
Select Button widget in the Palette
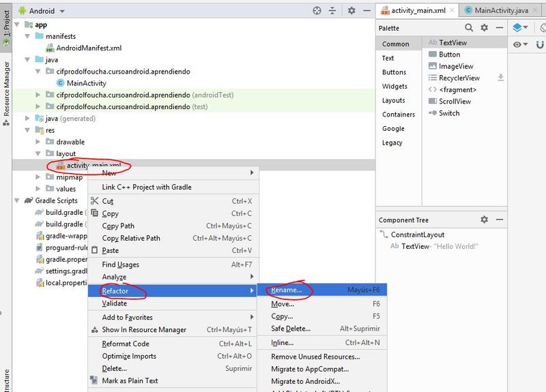(465, 55)
